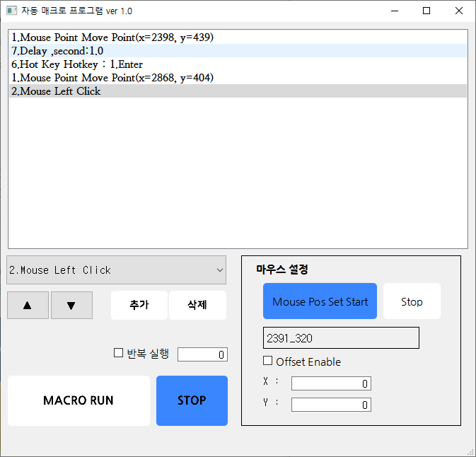The height and width of the screenshot is (457, 476).
Task: Click the 삭제 button
Action: pos(197,305)
